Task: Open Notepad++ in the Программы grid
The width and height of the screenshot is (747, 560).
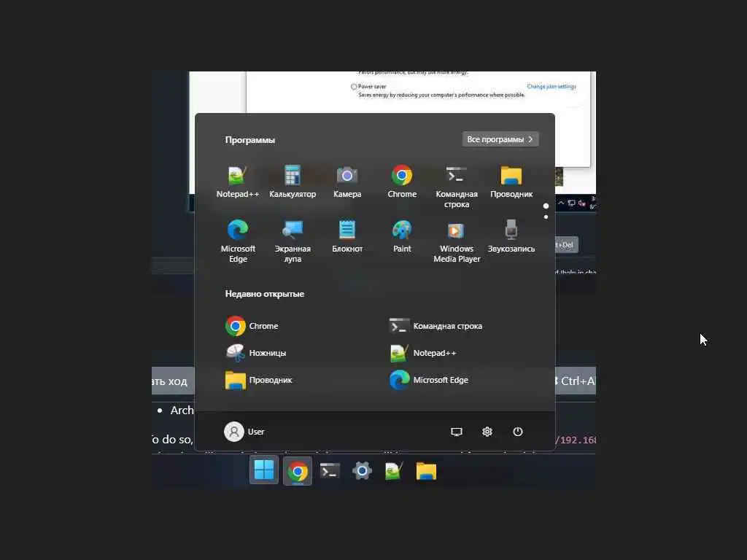Action: pos(238,182)
